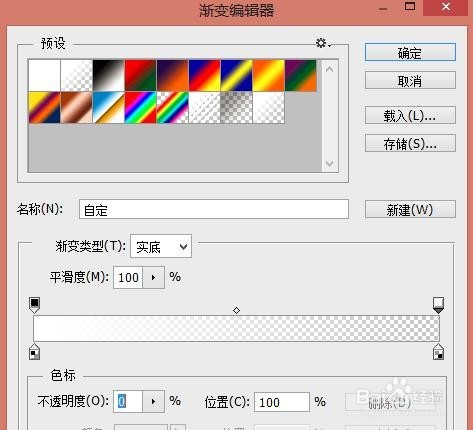The width and height of the screenshot is (473, 430).
Task: Minimize the 渐变编辑器 window
Action: tap(383, 8)
